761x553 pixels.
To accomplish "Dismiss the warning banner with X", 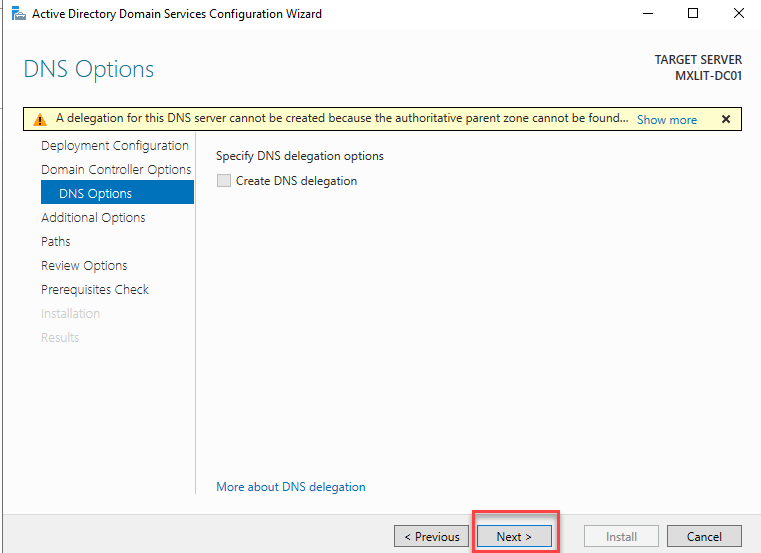I will [x=725, y=119].
